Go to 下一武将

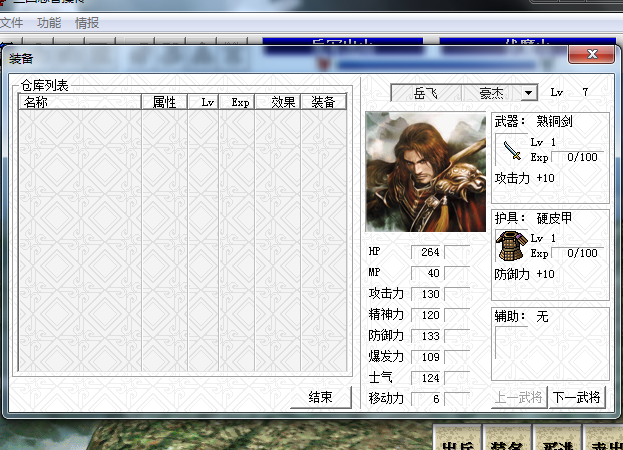click(577, 397)
